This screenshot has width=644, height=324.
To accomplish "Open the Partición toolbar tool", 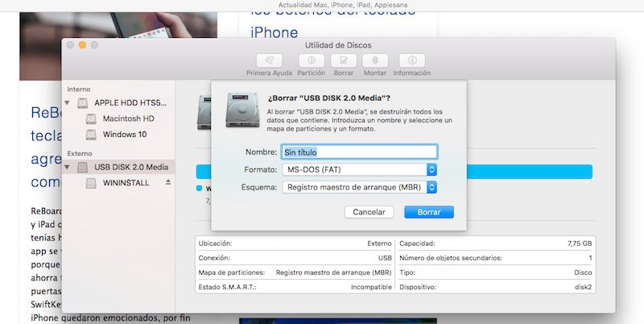I will coord(312,61).
